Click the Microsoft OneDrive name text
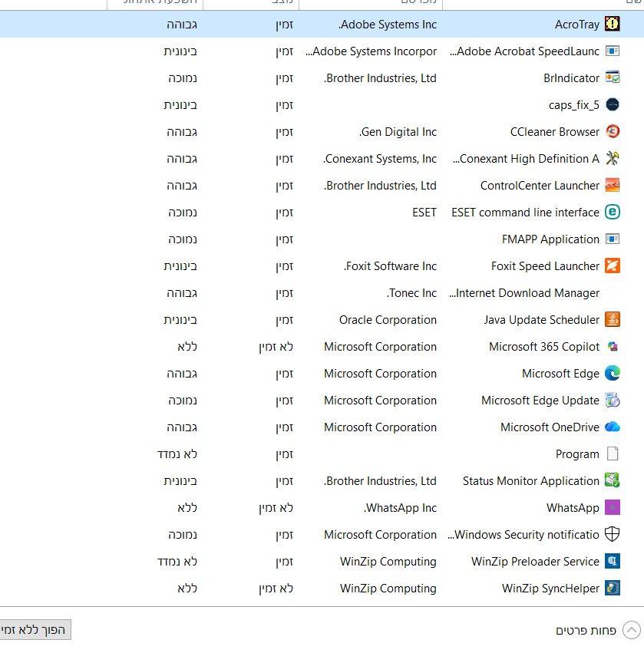644x653 pixels. (x=550, y=427)
